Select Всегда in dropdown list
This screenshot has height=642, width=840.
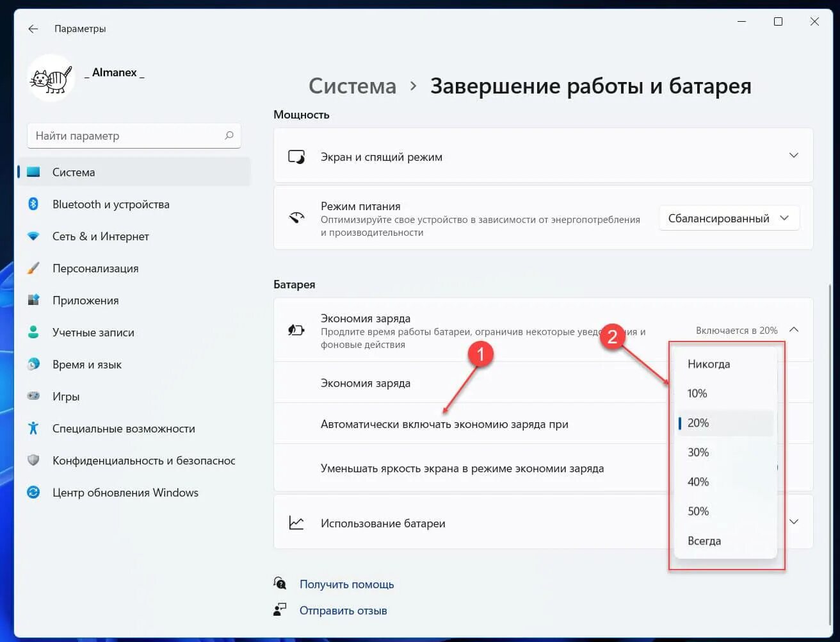pos(725,541)
